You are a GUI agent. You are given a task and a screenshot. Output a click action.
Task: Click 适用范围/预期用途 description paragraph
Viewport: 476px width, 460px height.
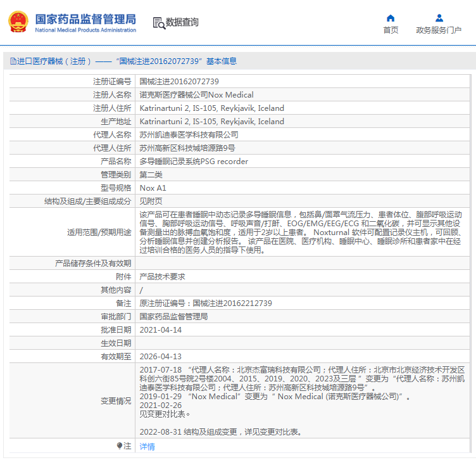point(301,233)
